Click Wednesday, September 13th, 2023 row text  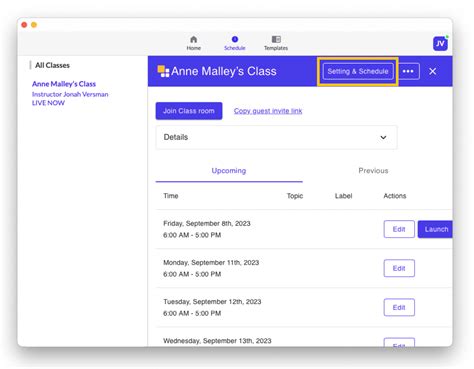tap(217, 341)
